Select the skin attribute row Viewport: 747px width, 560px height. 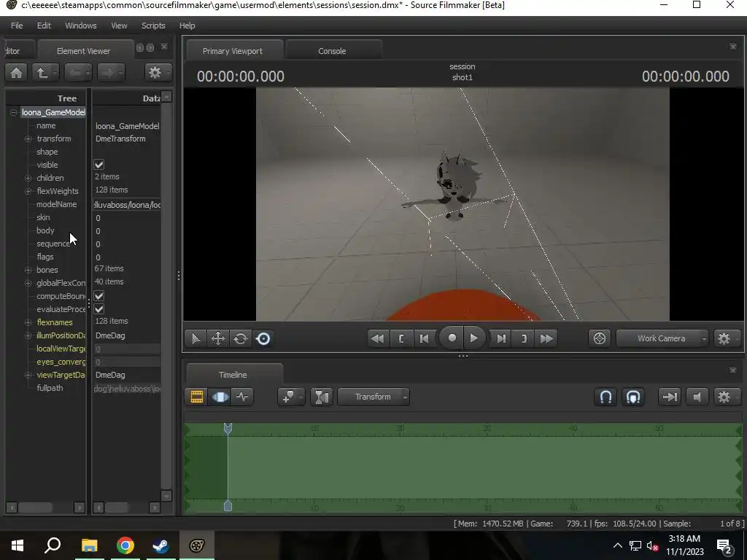pyautogui.click(x=43, y=217)
